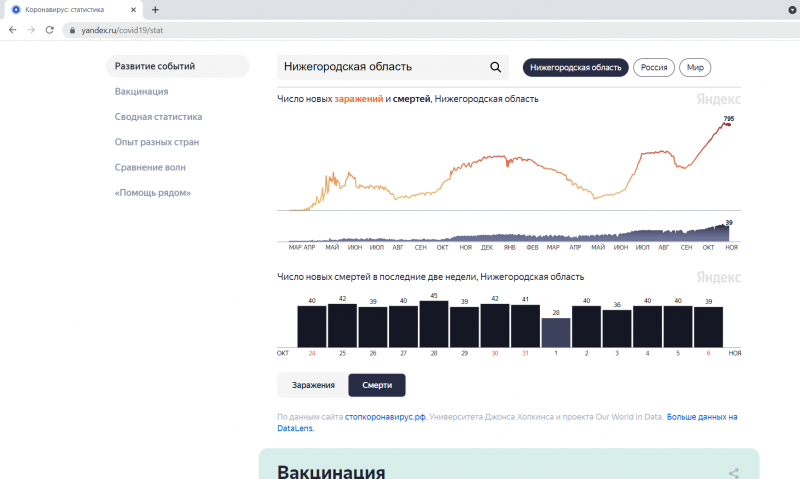Click the bar for November 5
The height and width of the screenshot is (479, 800).
pos(678,326)
